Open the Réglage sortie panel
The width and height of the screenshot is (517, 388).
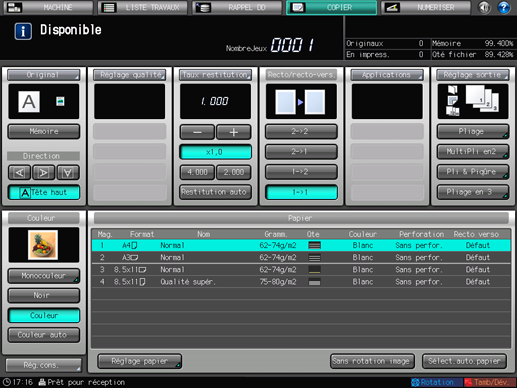pos(473,75)
